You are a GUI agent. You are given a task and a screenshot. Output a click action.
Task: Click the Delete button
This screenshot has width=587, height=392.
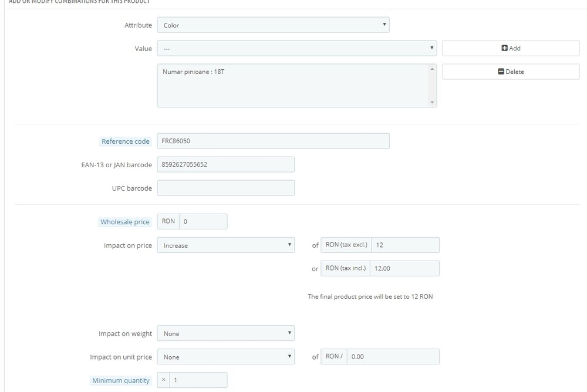coord(510,72)
